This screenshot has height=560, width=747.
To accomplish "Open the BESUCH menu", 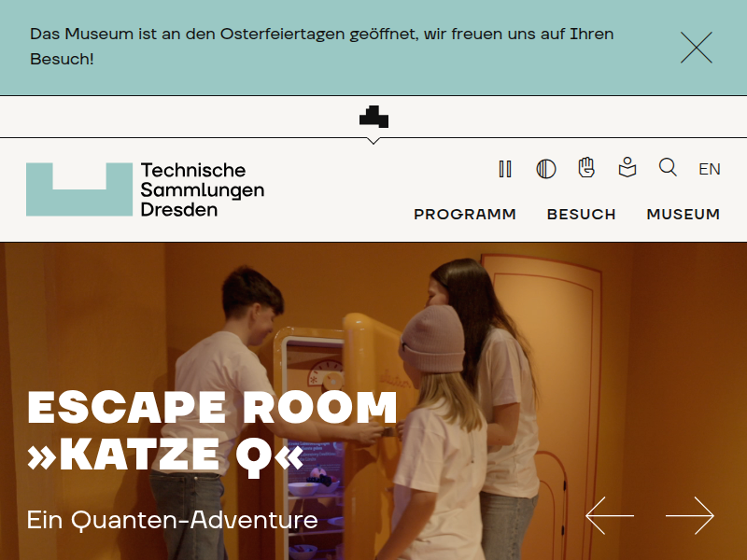I will click(581, 215).
